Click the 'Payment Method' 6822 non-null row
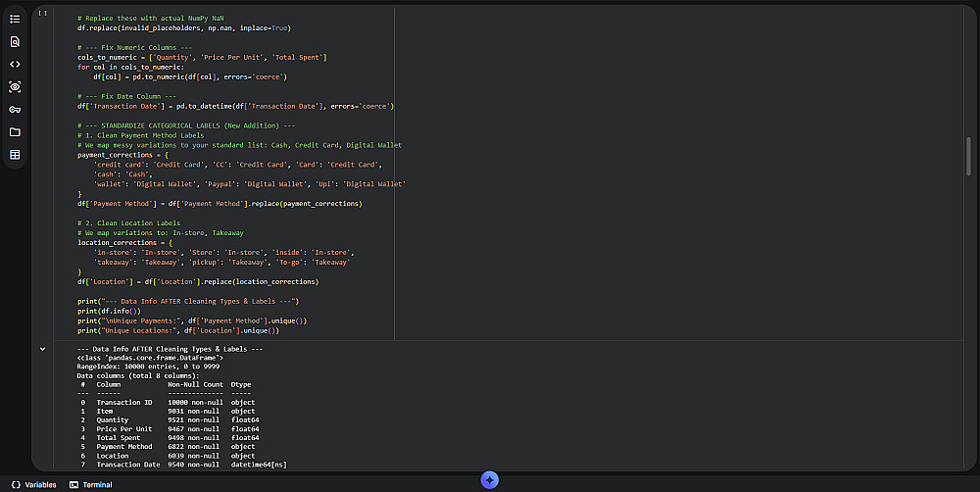Image resolution: width=980 pixels, height=492 pixels. click(168, 446)
